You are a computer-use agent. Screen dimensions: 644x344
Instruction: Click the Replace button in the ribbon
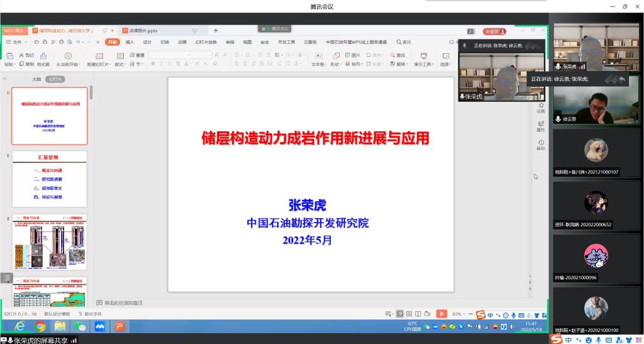click(401, 64)
